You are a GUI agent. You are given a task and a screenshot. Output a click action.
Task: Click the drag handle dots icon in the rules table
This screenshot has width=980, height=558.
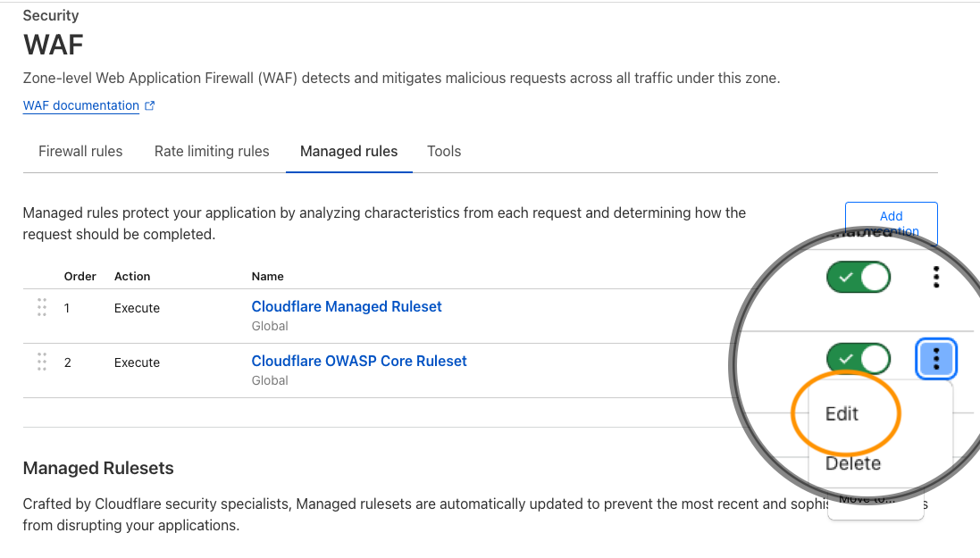pos(42,307)
